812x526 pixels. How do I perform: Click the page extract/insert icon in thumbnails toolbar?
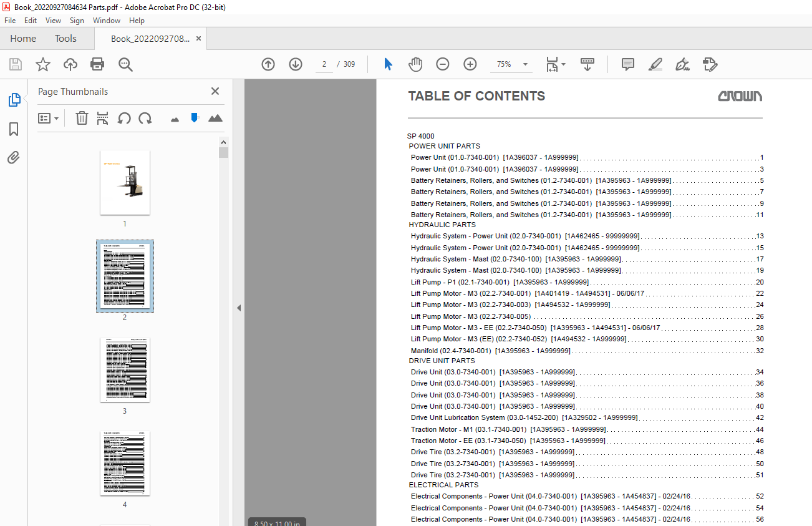tap(103, 118)
